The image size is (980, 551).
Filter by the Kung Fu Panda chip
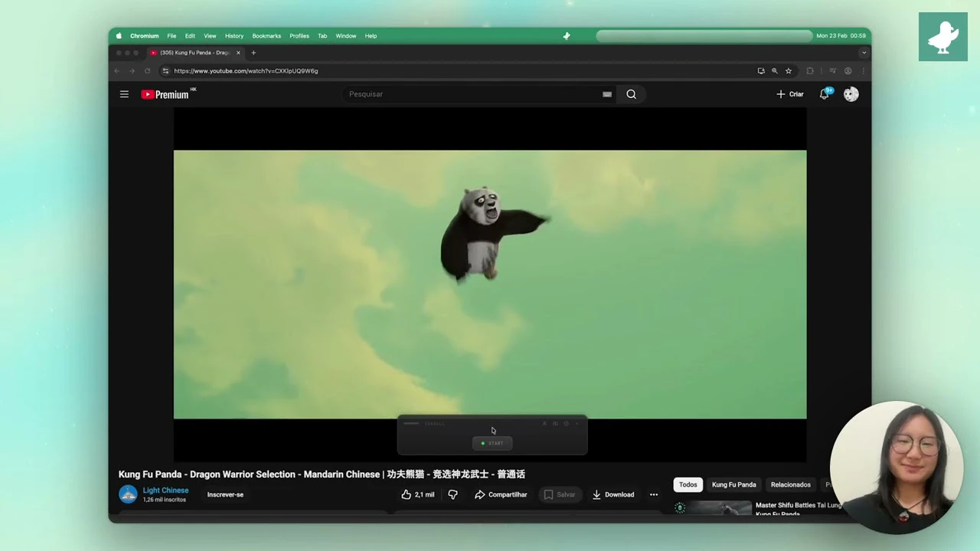pyautogui.click(x=733, y=484)
